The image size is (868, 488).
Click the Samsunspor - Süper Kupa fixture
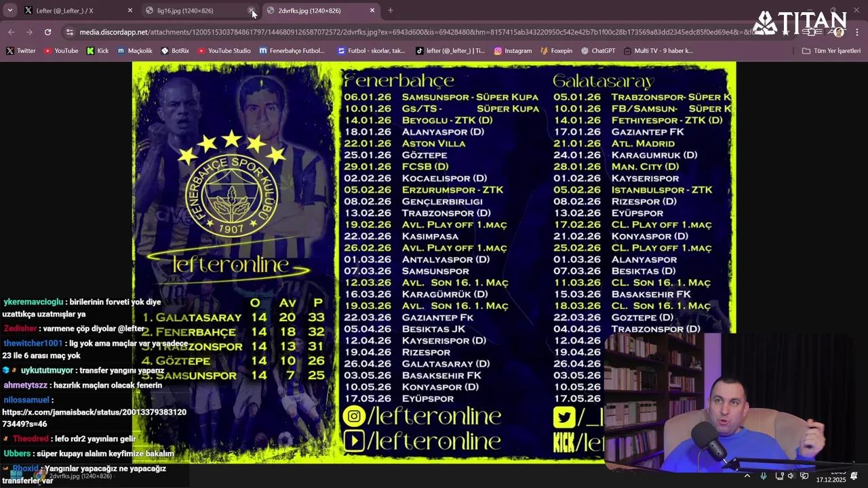441,97
